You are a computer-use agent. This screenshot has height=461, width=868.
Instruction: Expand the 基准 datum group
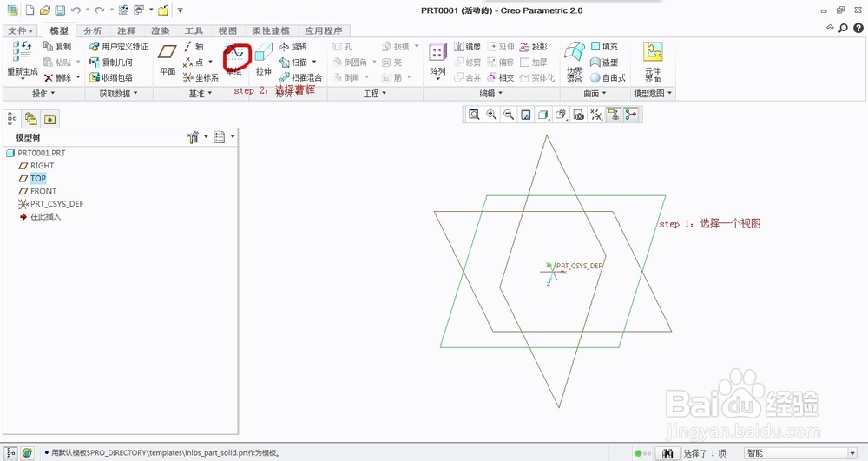pos(201,94)
